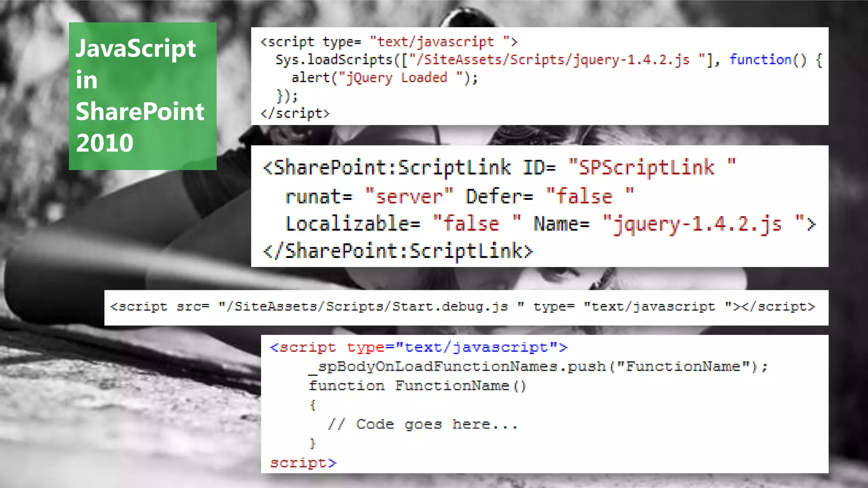The image size is (868, 488).
Task: Click the '_spBodyOnLoadFunctionNames.push' line
Action: (x=538, y=366)
